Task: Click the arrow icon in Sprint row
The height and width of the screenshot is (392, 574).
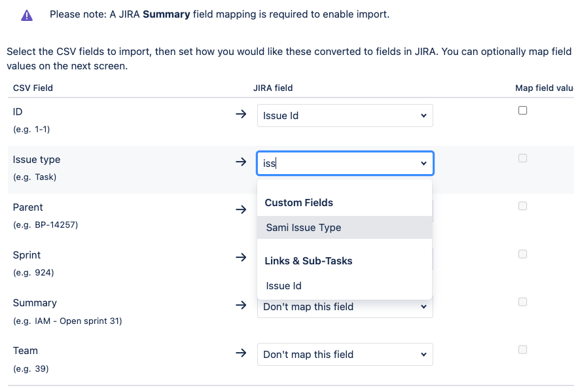Action: click(241, 257)
